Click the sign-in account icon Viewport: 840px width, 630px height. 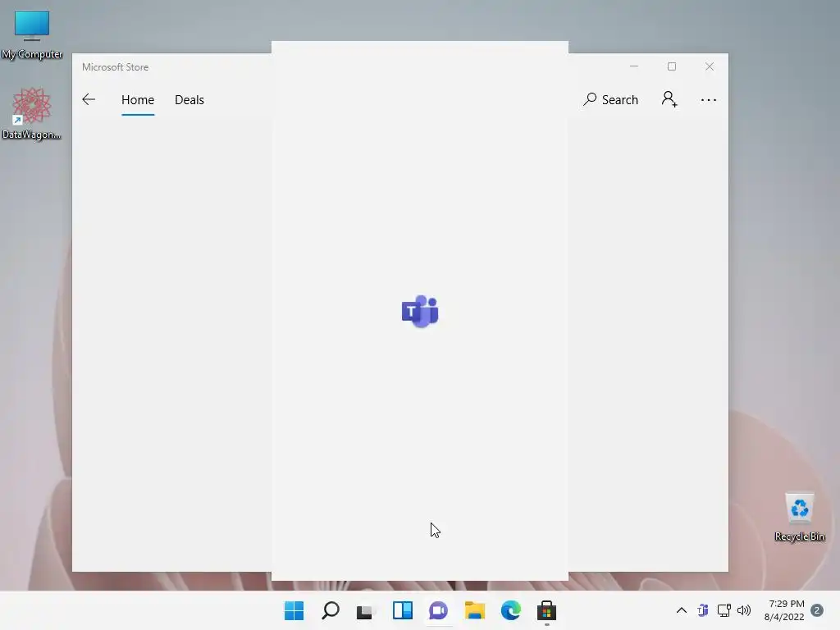coord(669,99)
